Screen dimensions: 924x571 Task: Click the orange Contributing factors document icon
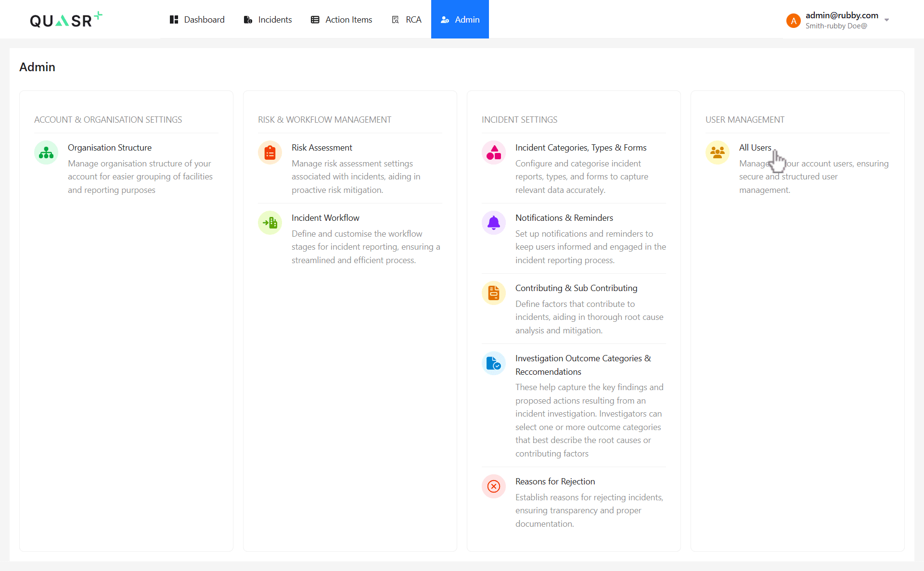[x=494, y=293]
